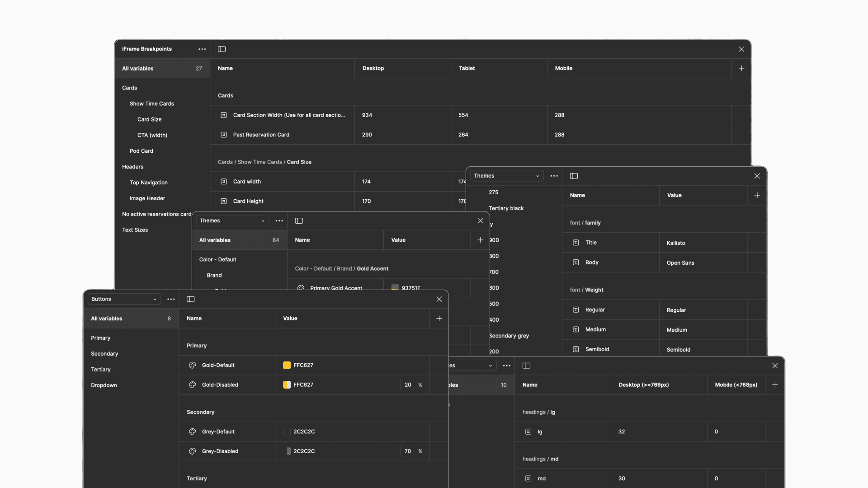Viewport: 868px width, 488px height.
Task: Toggle sidebar in headings variables panel
Action: (x=527, y=366)
